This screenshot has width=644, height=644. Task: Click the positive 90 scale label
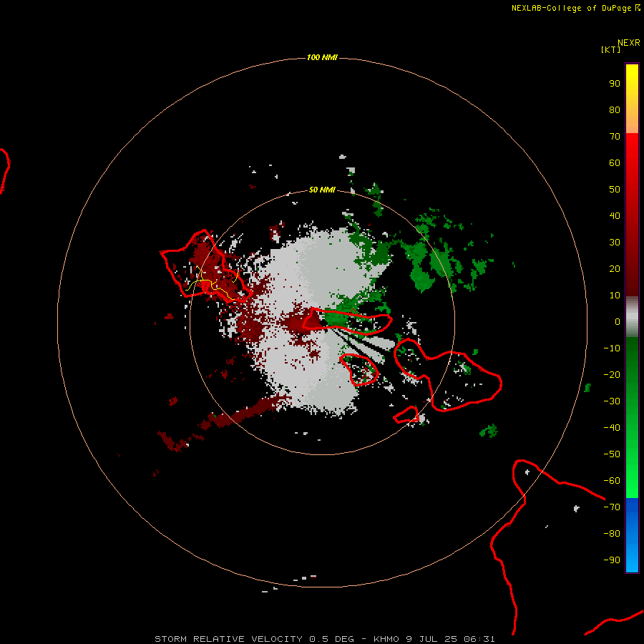pyautogui.click(x=615, y=84)
